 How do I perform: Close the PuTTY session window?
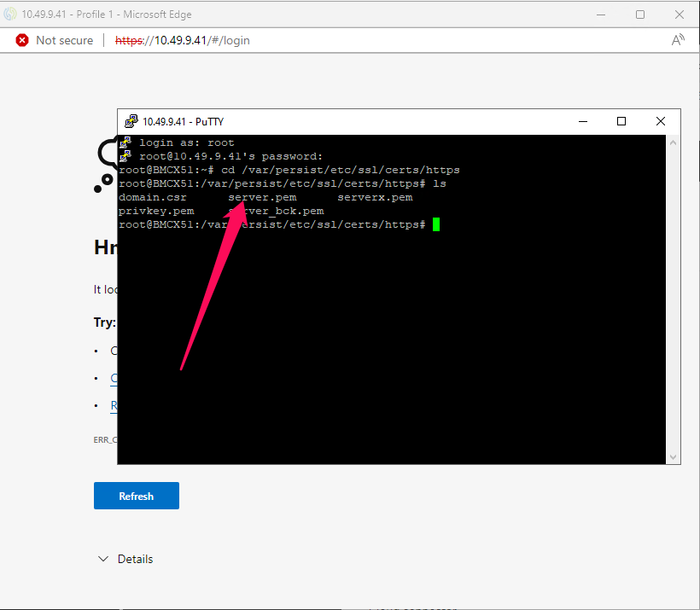661,121
